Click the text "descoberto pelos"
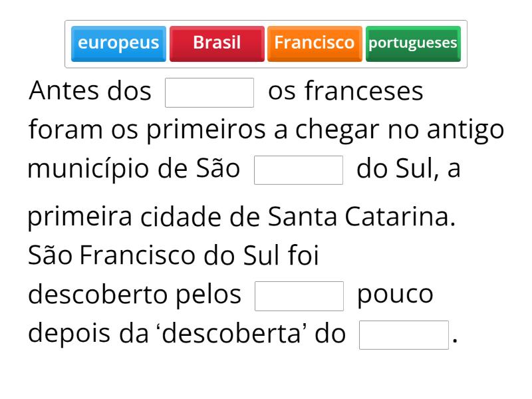Image resolution: width=532 pixels, height=399 pixels. tap(134, 295)
